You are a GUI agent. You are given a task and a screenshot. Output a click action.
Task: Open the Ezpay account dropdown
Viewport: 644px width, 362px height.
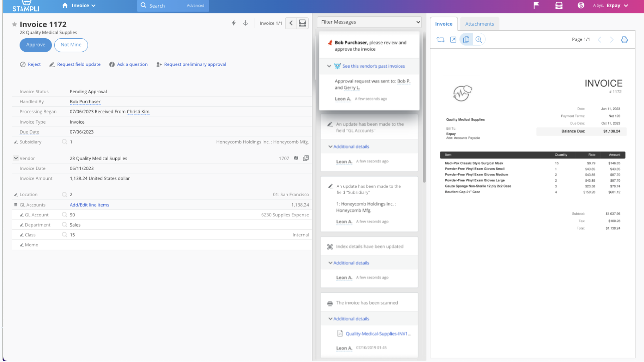coord(617,5)
